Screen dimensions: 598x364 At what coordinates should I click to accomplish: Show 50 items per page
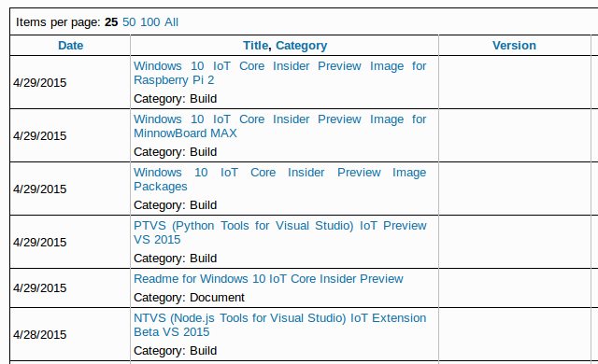(x=129, y=22)
